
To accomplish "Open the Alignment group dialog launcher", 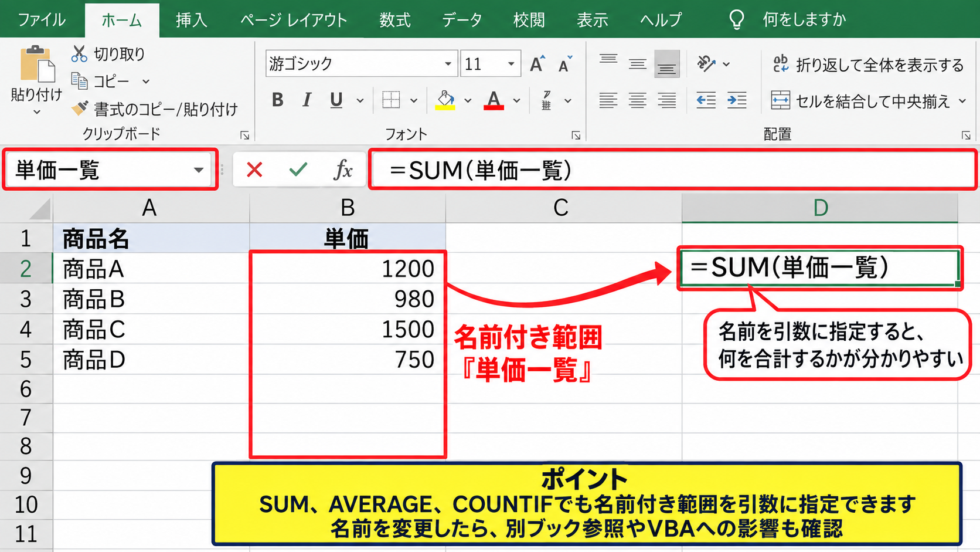I will [x=966, y=136].
